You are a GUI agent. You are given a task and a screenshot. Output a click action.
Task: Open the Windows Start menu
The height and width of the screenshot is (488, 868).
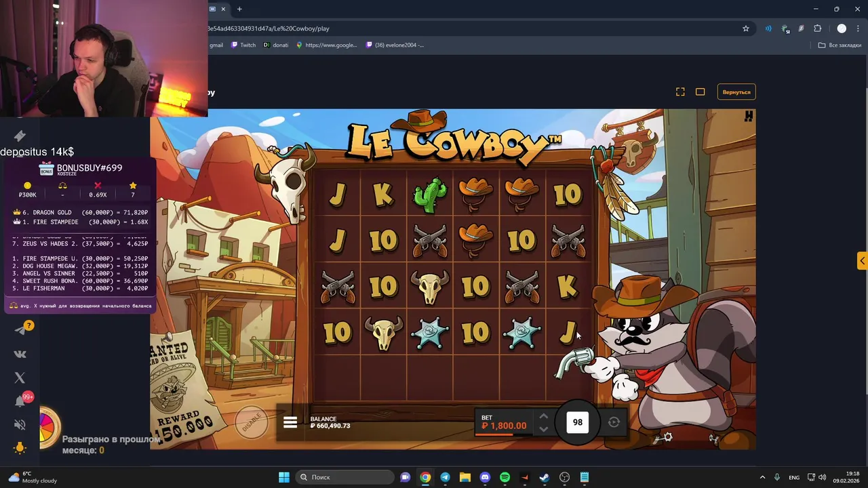tap(284, 477)
